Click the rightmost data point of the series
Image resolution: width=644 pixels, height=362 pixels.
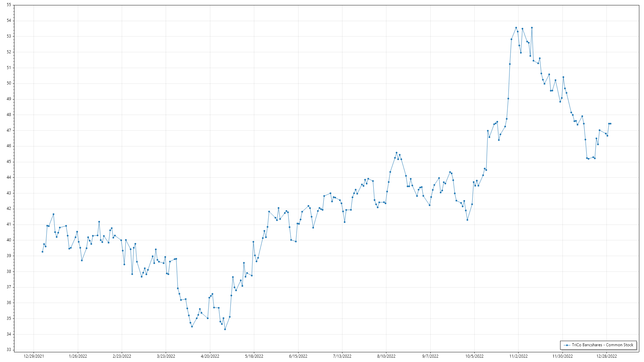coord(610,124)
